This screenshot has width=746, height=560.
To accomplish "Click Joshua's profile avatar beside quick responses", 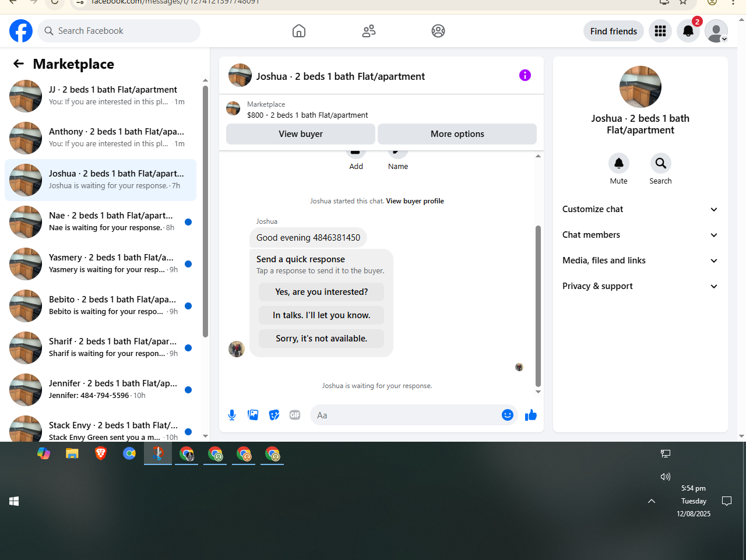I will pos(237,349).
